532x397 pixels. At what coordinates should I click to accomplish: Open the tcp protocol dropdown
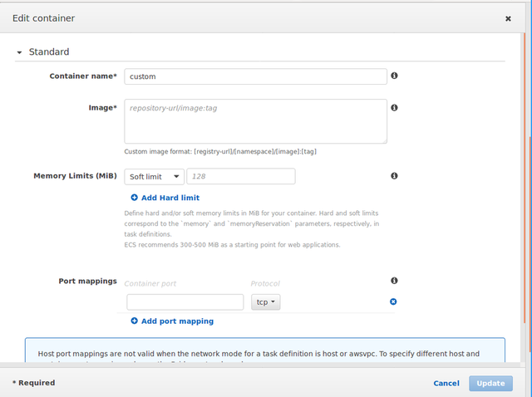[266, 302]
